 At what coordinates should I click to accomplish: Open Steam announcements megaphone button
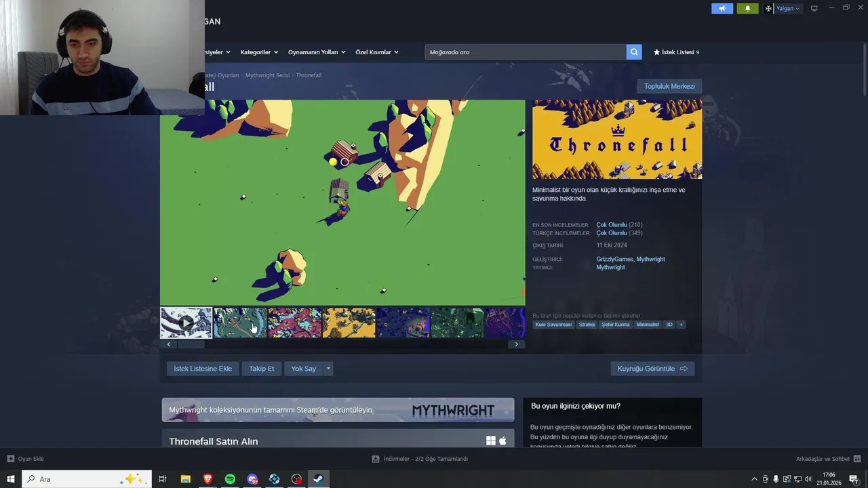tap(722, 8)
